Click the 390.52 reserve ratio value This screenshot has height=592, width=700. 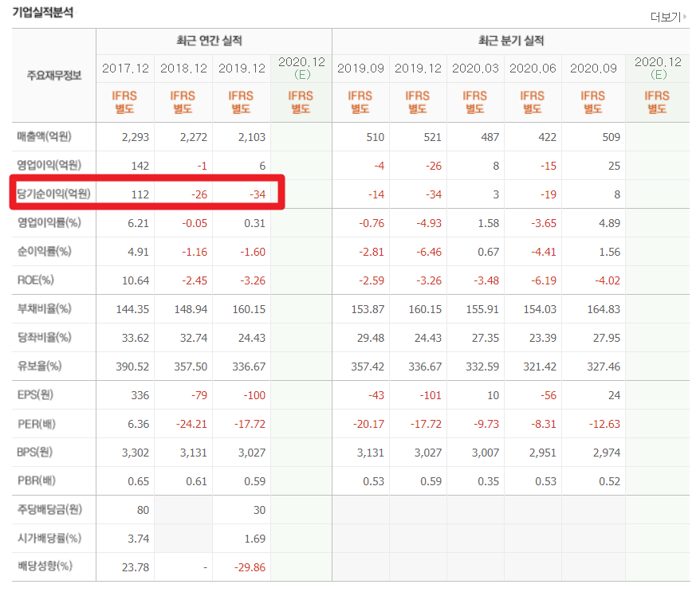pos(132,367)
